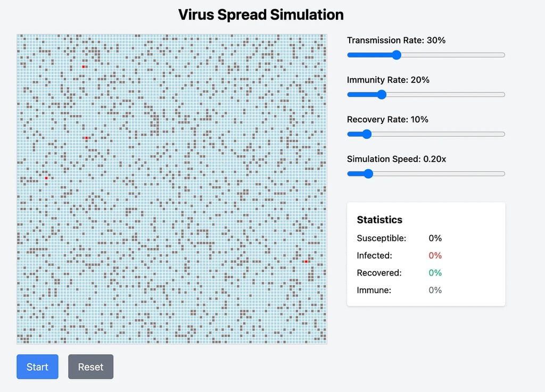Click the Start button
The width and height of the screenshot is (545, 392).
coord(37,366)
